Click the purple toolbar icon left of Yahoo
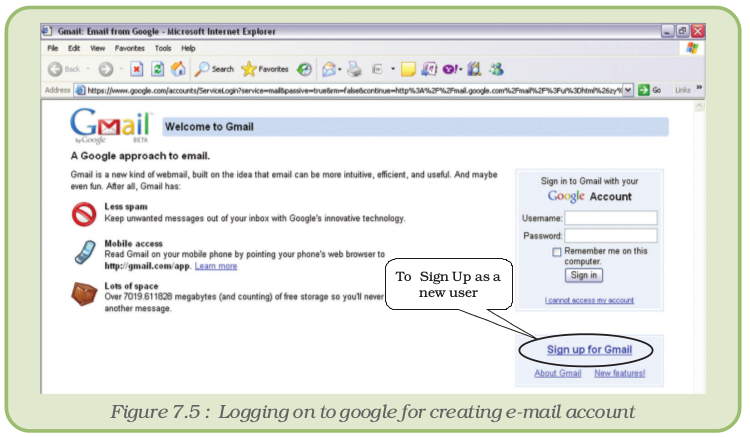Viewport: 750px width, 437px height. click(x=429, y=69)
